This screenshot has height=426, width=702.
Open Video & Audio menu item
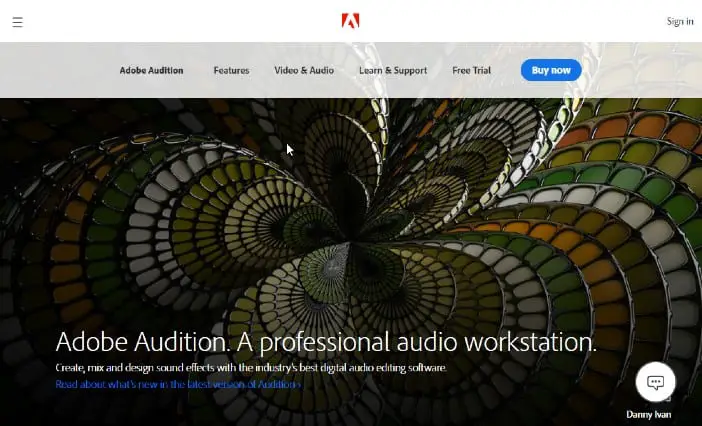[x=304, y=70]
